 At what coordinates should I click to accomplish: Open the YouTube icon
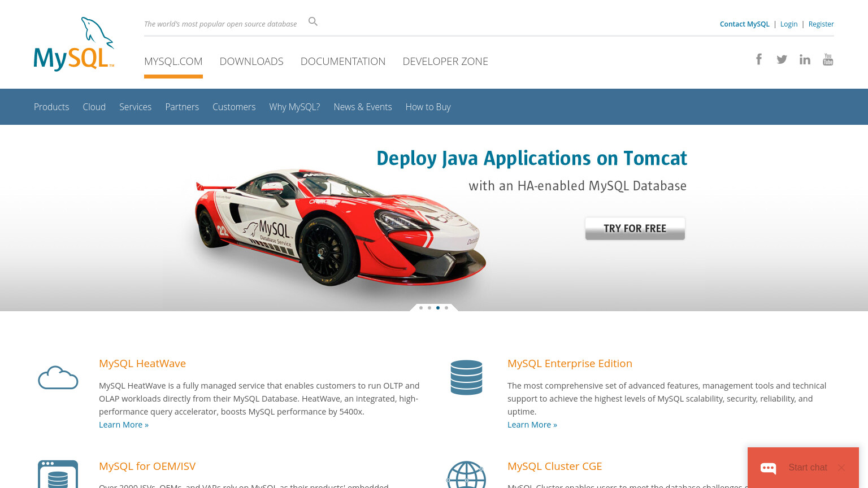pos(828,59)
